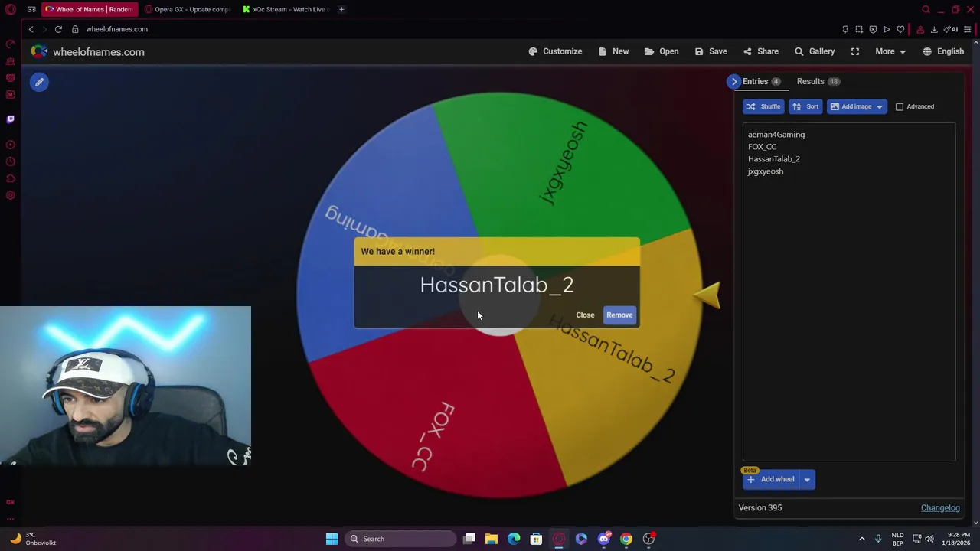Click the FOX_CC entry
980x551 pixels.
(x=762, y=147)
